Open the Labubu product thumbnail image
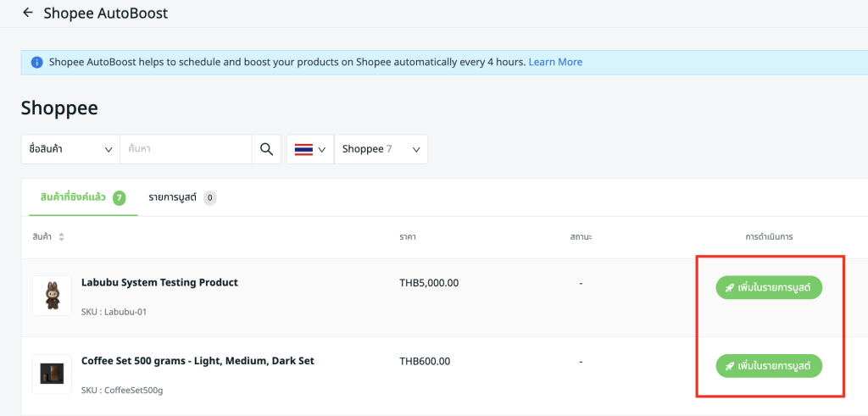The width and height of the screenshot is (868, 416). tap(52, 296)
